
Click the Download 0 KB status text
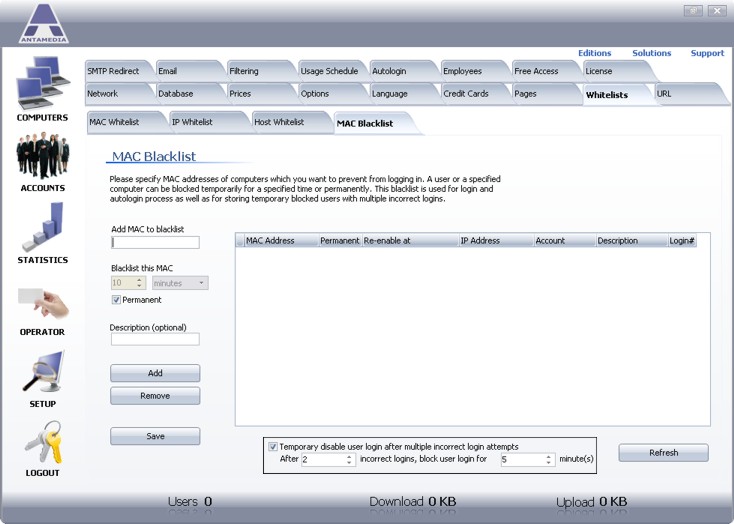click(412, 502)
